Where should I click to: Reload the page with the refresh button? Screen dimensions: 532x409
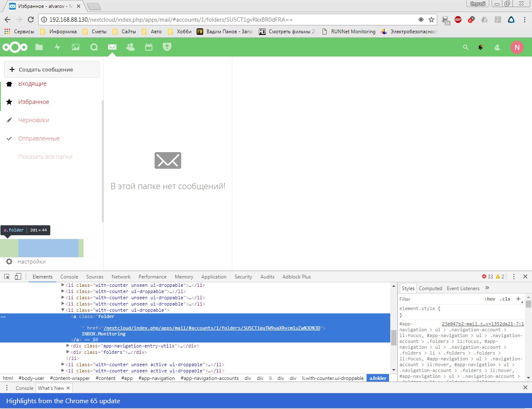(31, 20)
